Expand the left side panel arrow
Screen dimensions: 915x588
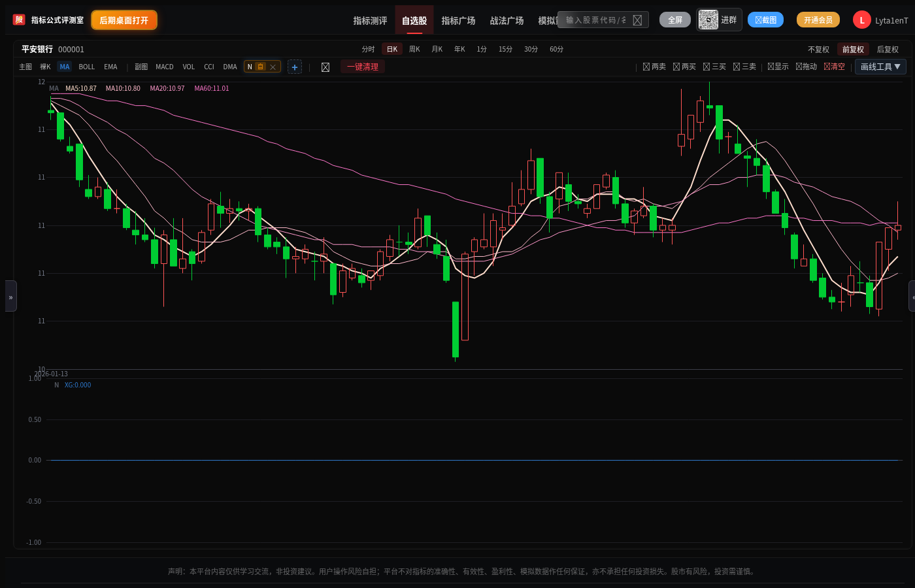pos(10,297)
